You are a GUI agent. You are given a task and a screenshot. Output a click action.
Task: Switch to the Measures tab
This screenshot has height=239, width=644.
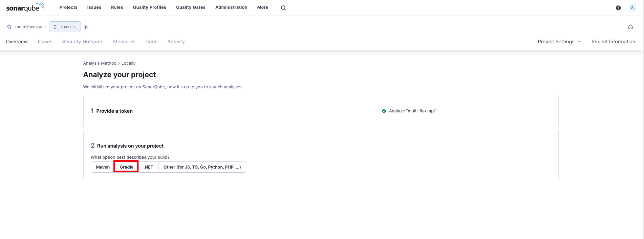pos(124,42)
